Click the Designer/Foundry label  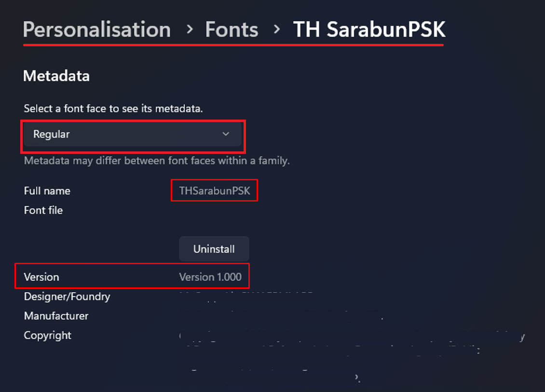coord(67,297)
